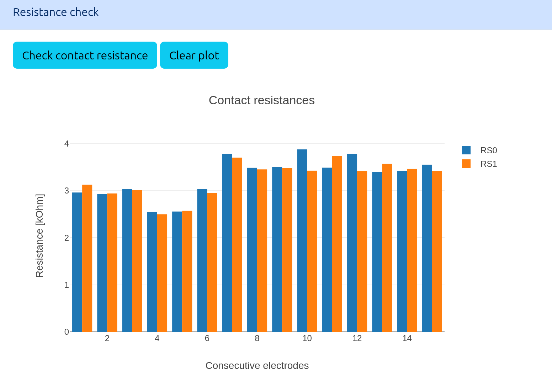Screen dimensions: 552x392
Task: Click the Consecutive electrodes axis label
Action: click(257, 366)
